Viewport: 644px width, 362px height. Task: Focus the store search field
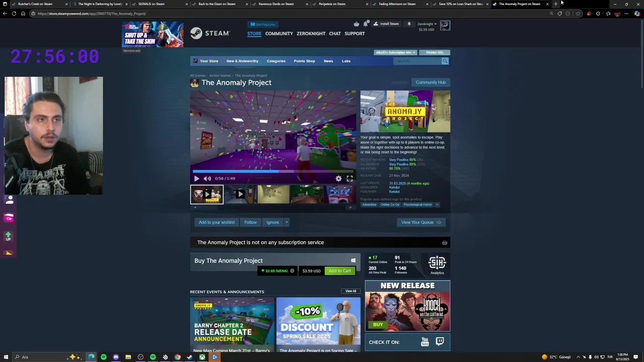coord(418,61)
